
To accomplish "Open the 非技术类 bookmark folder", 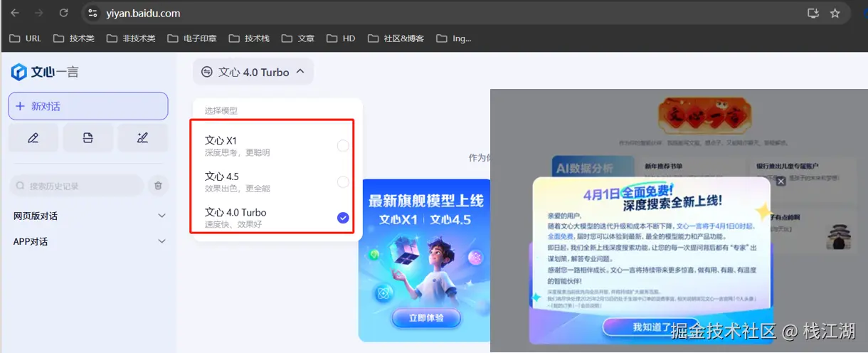I will click(x=130, y=38).
